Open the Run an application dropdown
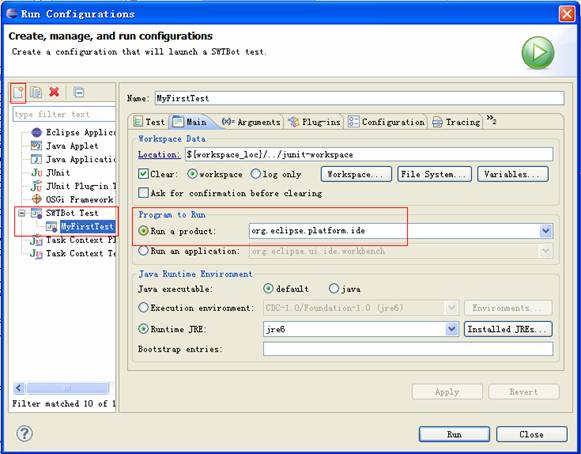Image resolution: width=581 pixels, height=454 pixels. pyautogui.click(x=545, y=251)
